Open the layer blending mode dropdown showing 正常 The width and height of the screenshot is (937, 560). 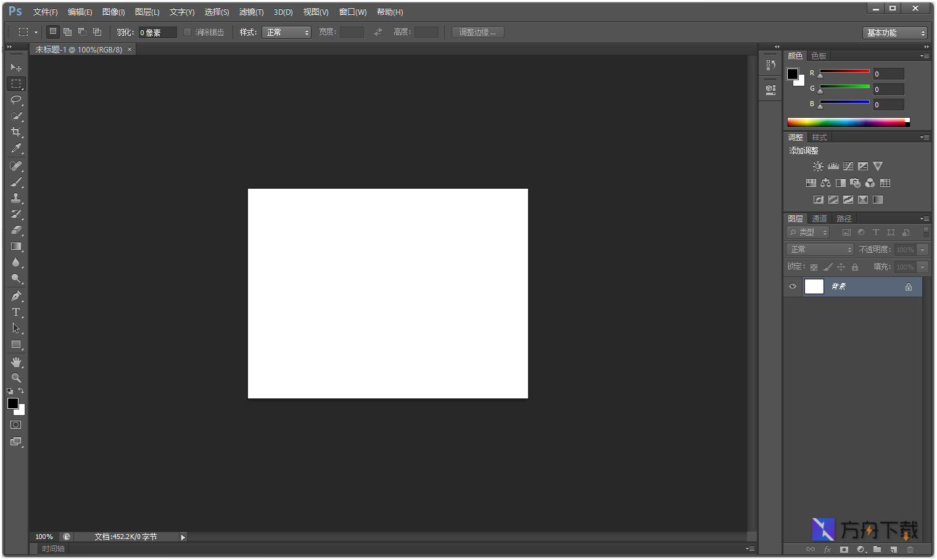[x=819, y=249]
